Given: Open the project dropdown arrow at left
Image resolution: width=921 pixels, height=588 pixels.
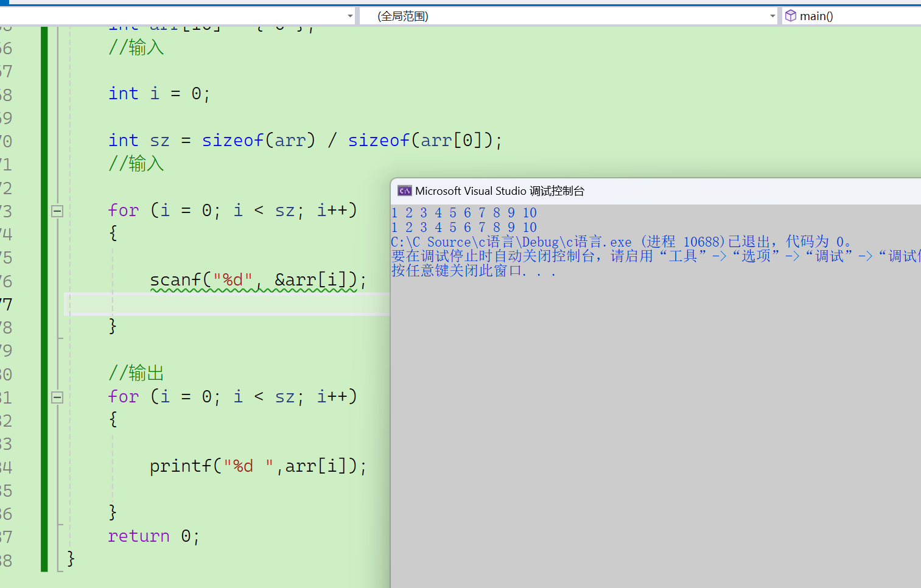Looking at the screenshot, I should tap(350, 16).
